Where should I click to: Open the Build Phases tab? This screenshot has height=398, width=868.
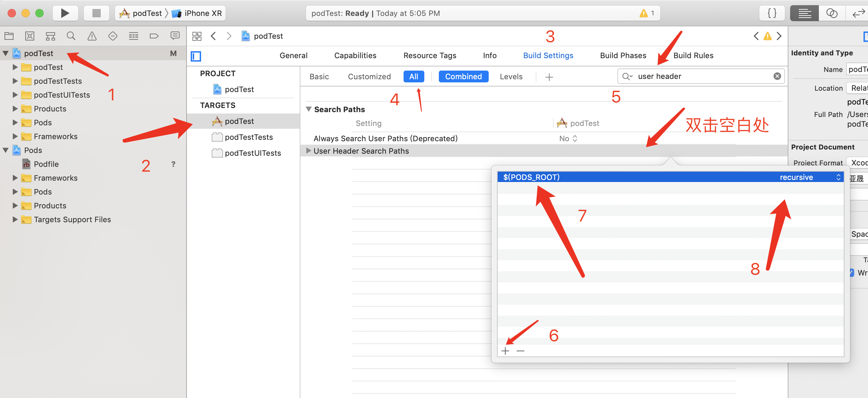[x=623, y=55]
